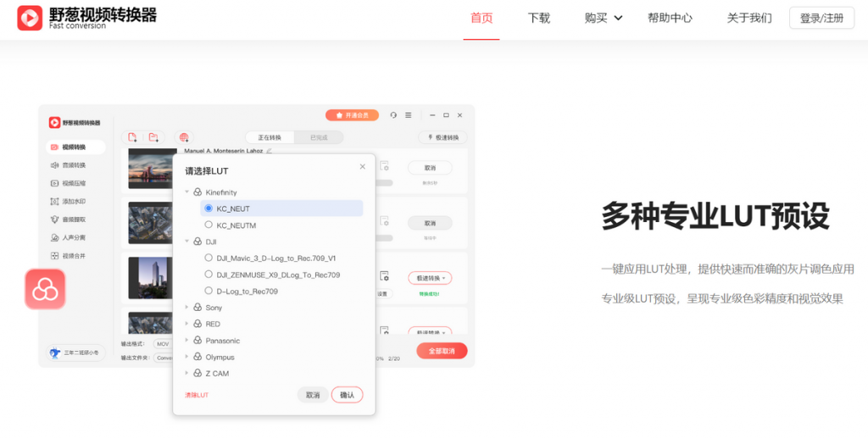This screenshot has height=439, width=868.
Task: Go to the 下载 page
Action: 538,19
